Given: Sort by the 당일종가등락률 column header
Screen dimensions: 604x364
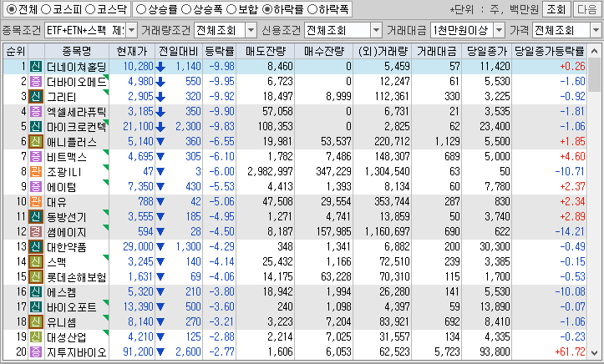Looking at the screenshot, I should [550, 51].
